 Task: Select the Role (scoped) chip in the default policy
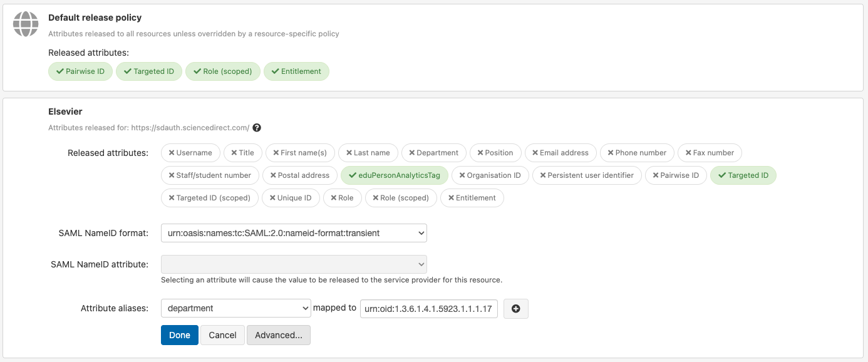223,71
